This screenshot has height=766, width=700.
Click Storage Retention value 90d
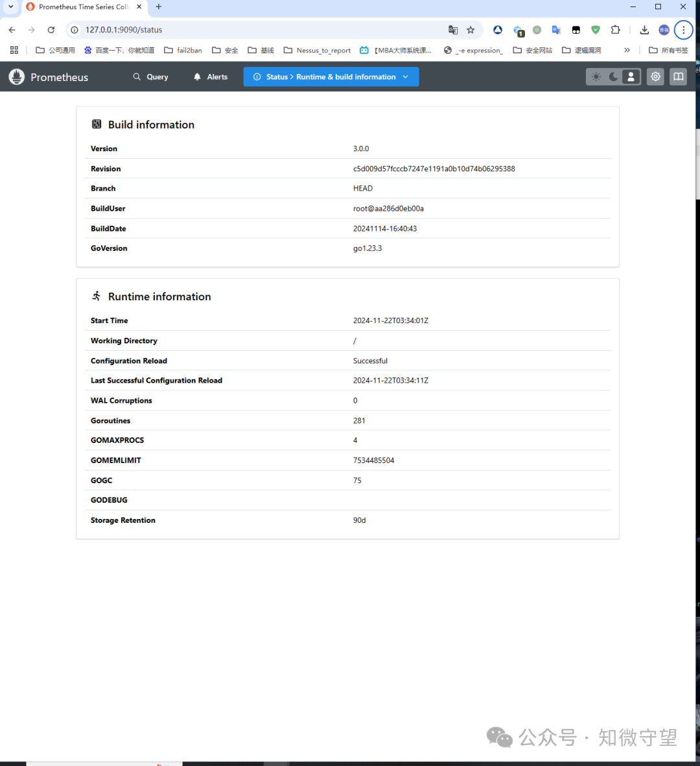click(360, 520)
